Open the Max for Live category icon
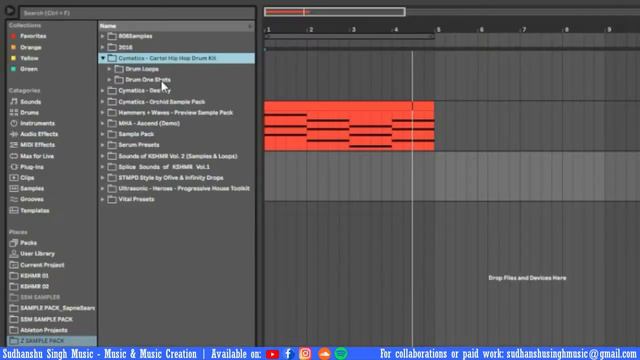 point(14,156)
